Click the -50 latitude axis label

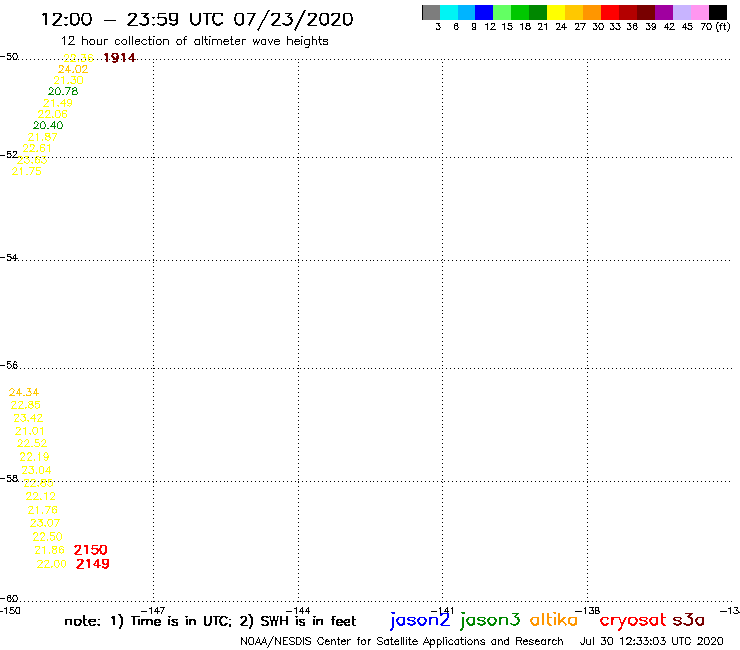(x=9, y=57)
